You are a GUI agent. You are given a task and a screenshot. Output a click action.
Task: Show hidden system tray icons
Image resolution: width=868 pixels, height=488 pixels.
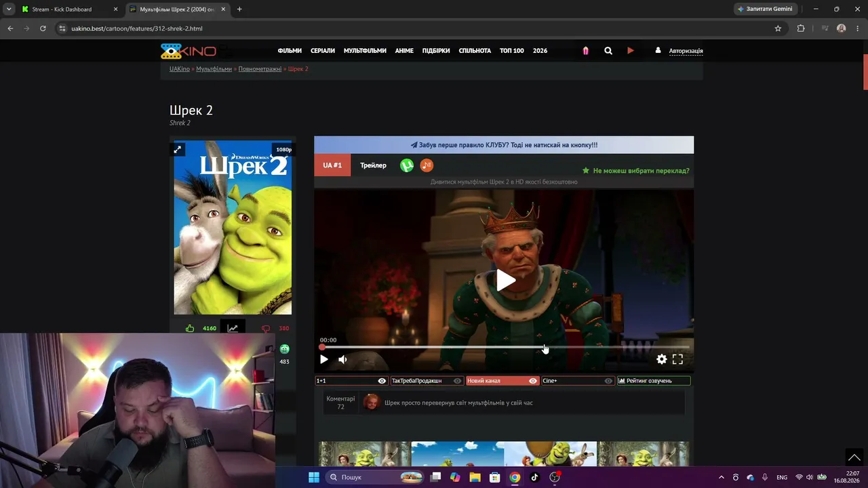pos(721,477)
